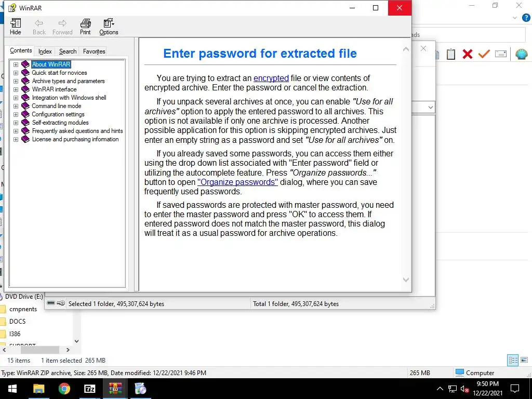Expand the About WinRAR node
This screenshot has height=399, width=532.
16,64
